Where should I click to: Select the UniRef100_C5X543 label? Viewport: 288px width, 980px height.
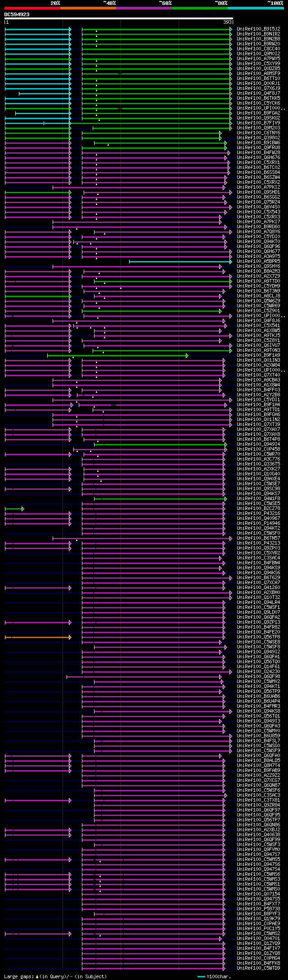(258, 212)
